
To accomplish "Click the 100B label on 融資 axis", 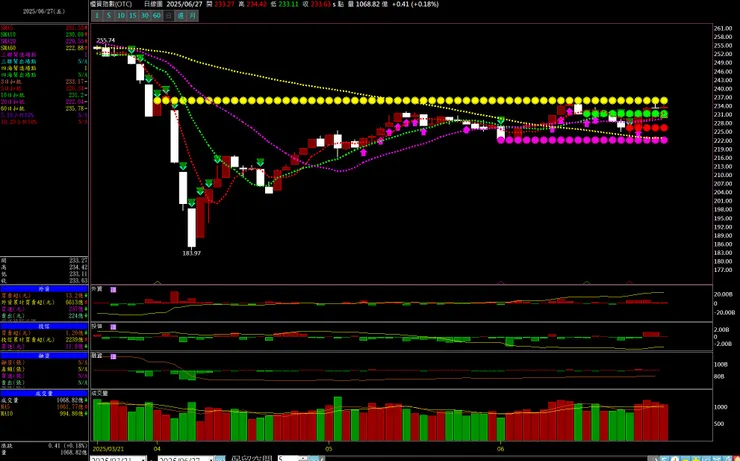I will (721, 365).
